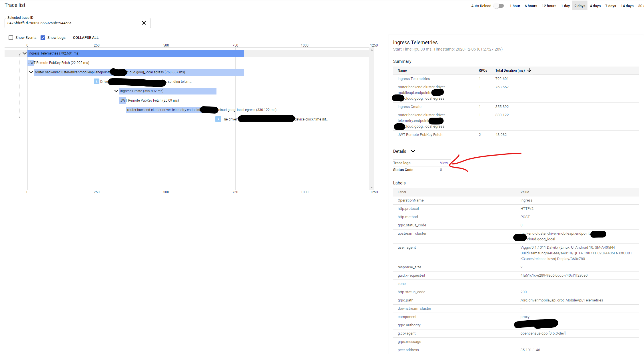The height and width of the screenshot is (354, 644).
Task: Switch to the 1 hour time range
Action: [x=515, y=5]
